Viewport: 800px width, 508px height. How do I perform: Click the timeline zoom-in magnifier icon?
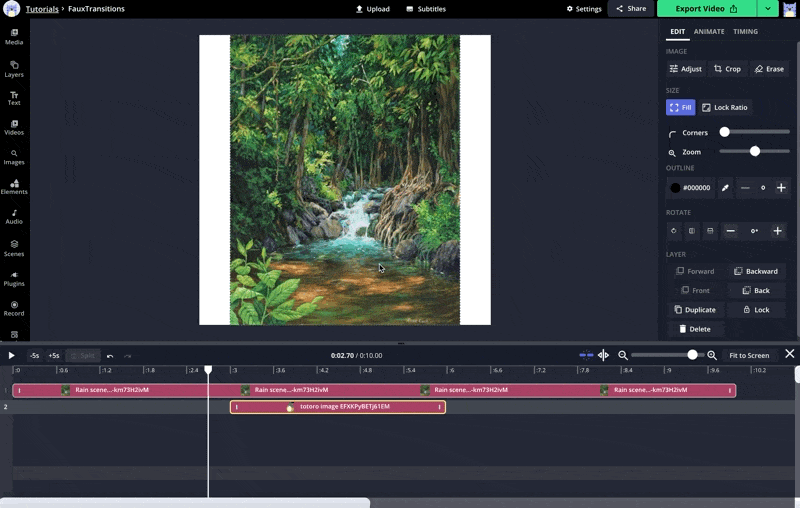coord(712,355)
